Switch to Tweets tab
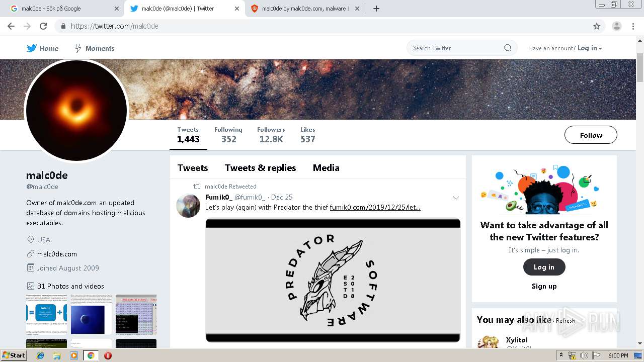The width and height of the screenshot is (644, 362). (x=193, y=168)
